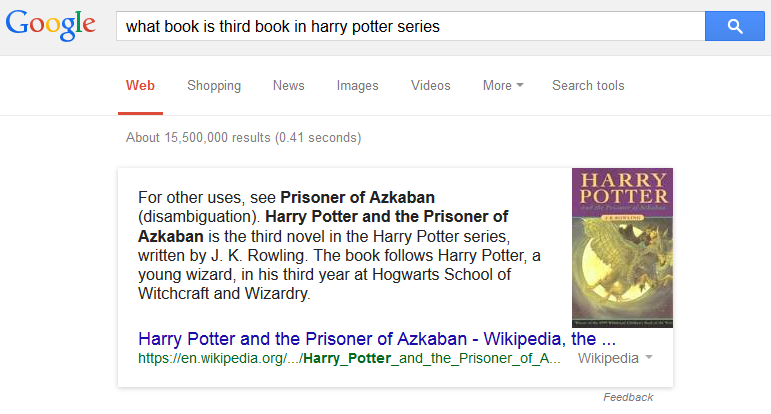Click the search query input field
771x414 pixels.
pos(410,26)
